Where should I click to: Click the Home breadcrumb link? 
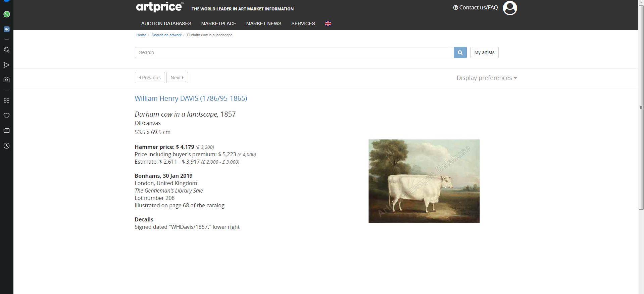(x=141, y=35)
